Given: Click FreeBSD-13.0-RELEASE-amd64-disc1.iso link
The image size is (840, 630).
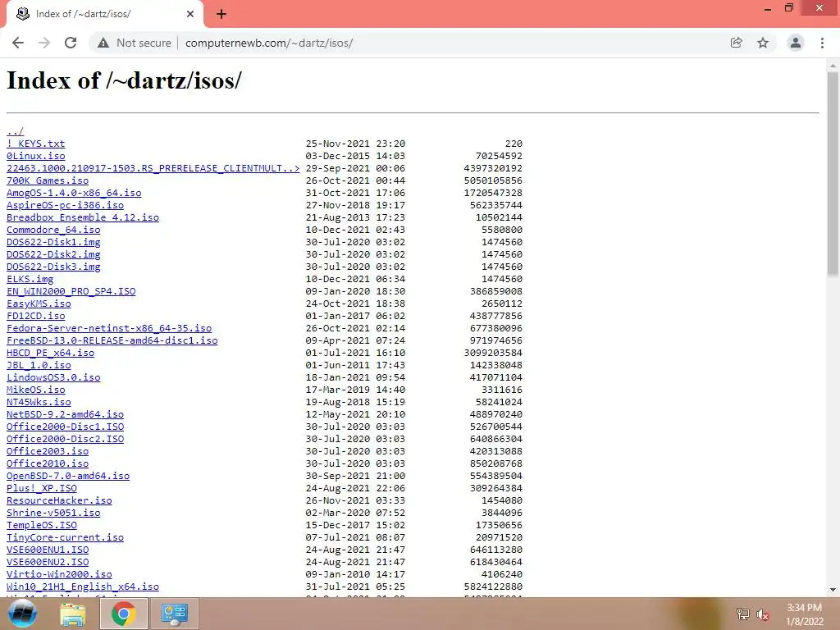Looking at the screenshot, I should coord(112,340).
